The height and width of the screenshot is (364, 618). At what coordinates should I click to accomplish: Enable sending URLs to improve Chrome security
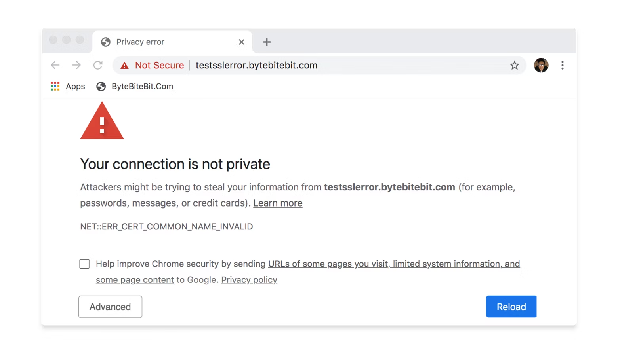84,264
